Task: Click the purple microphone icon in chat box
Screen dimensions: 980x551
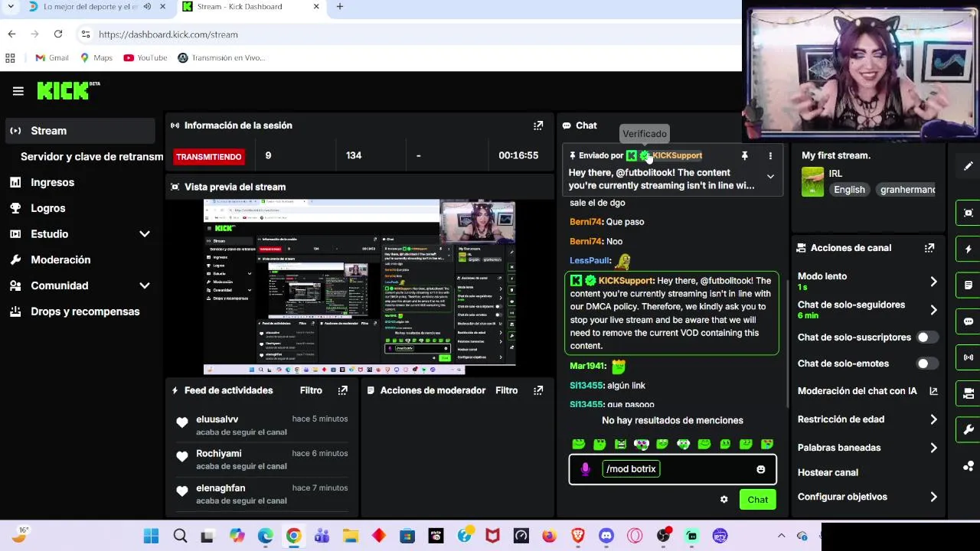Action: click(586, 469)
